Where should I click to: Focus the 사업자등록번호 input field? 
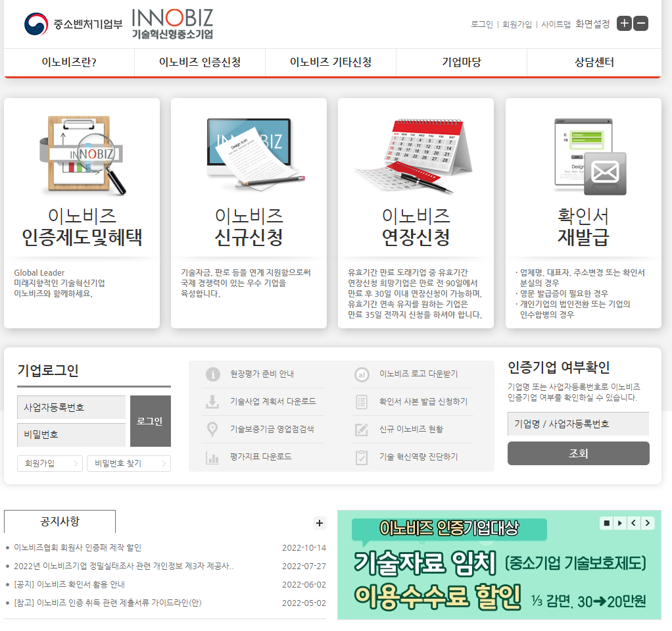71,407
